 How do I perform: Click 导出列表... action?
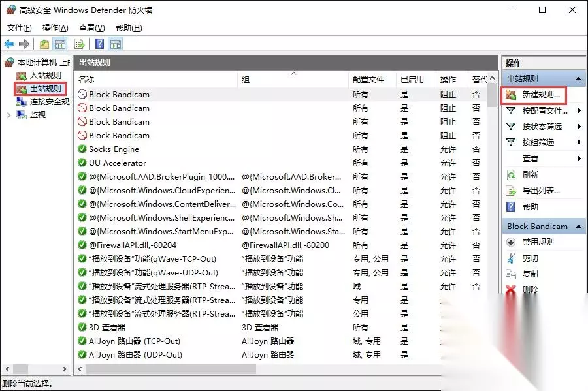pyautogui.click(x=541, y=191)
